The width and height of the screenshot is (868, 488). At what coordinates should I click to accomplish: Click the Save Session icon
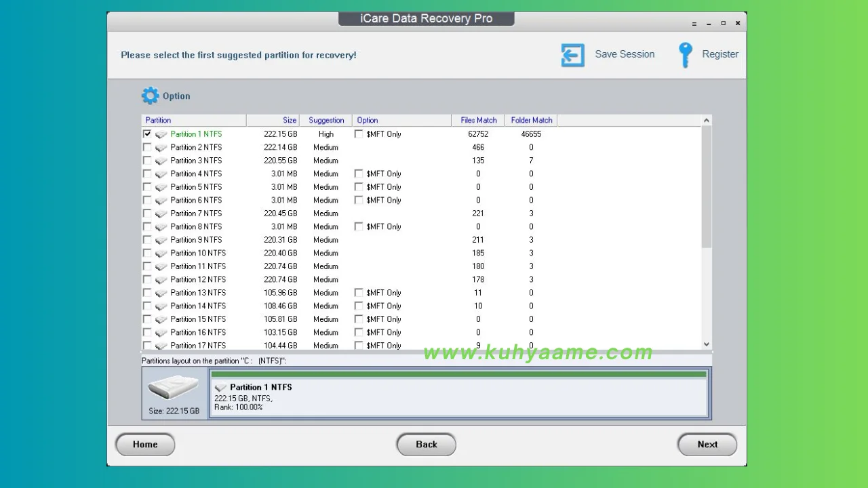tap(573, 56)
